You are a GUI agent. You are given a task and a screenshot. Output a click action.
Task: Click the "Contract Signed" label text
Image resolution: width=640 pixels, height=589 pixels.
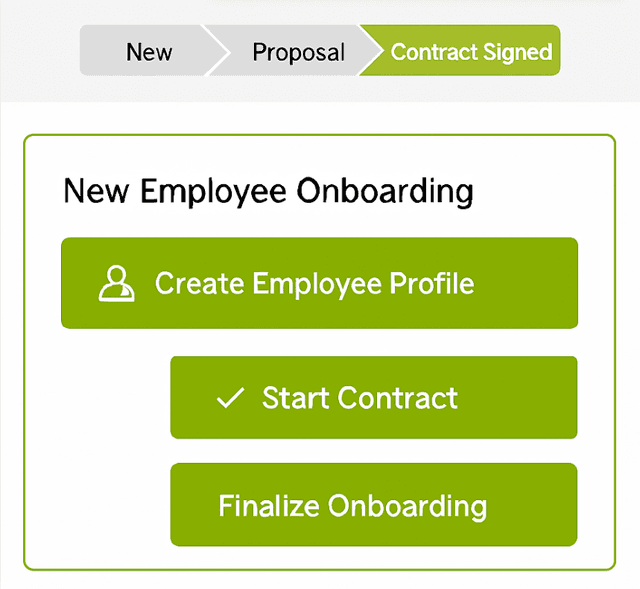(471, 52)
